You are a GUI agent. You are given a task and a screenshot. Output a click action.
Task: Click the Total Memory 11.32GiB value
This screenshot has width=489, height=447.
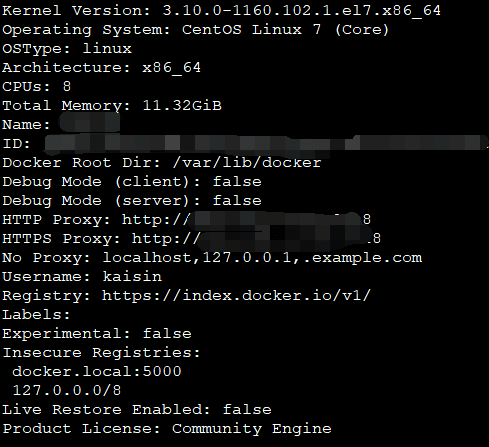(182, 106)
